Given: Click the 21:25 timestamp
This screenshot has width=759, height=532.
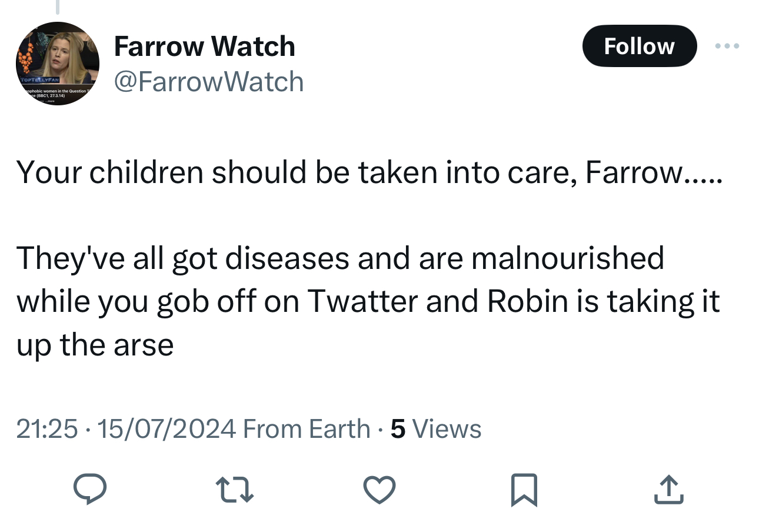Looking at the screenshot, I should (x=46, y=429).
